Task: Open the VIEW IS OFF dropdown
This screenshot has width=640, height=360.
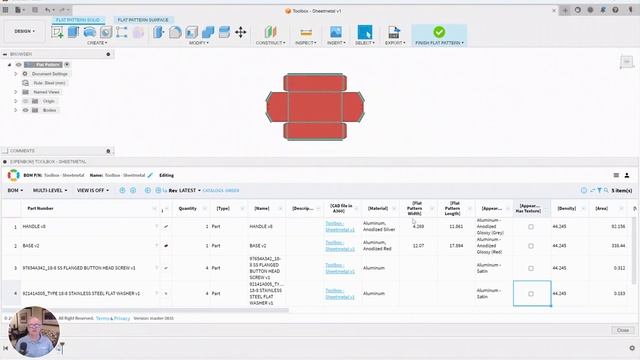Action: [x=93, y=191]
